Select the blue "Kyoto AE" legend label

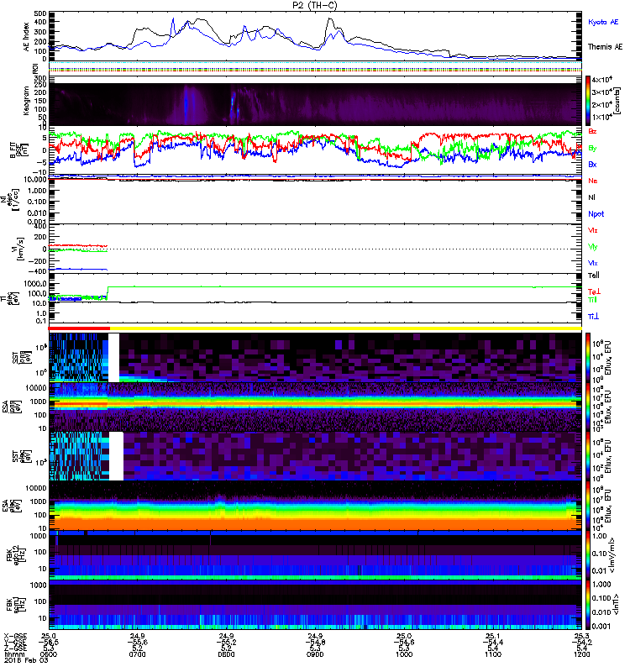[x=603, y=22]
